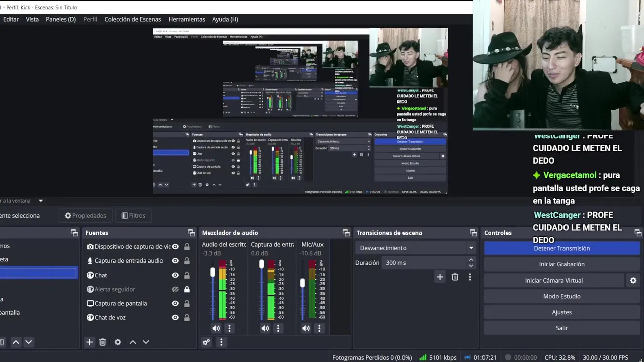Toggle visibility of Captura de entrada audio
This screenshot has width=644, height=362.
tap(175, 261)
